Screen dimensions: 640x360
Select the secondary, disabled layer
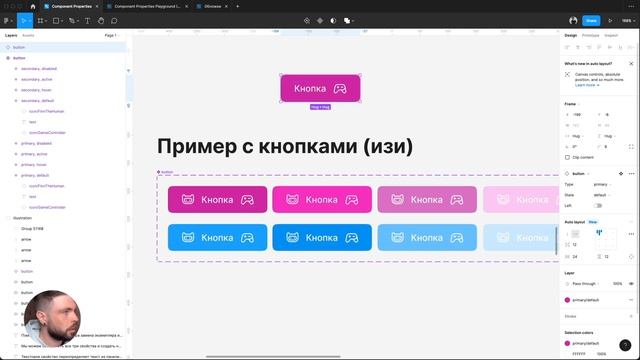pos(39,69)
